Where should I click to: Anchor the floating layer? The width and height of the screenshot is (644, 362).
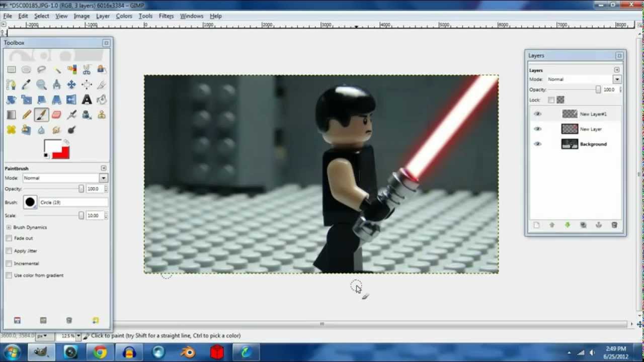(x=599, y=225)
